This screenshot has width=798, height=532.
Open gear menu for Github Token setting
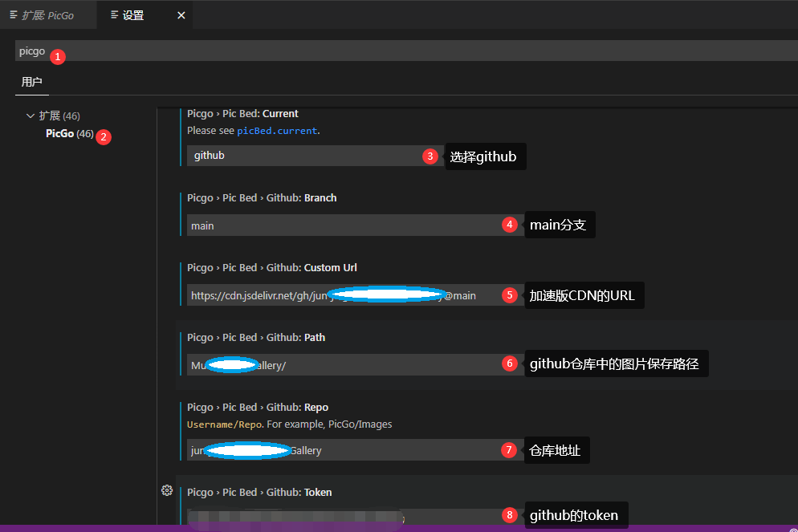pyautogui.click(x=167, y=490)
